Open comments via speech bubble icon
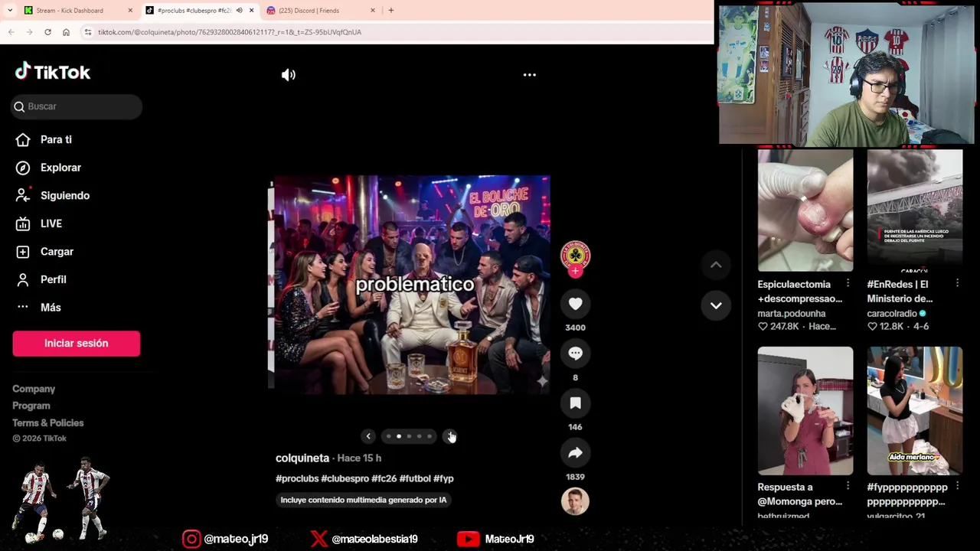The width and height of the screenshot is (980, 551). (x=575, y=354)
